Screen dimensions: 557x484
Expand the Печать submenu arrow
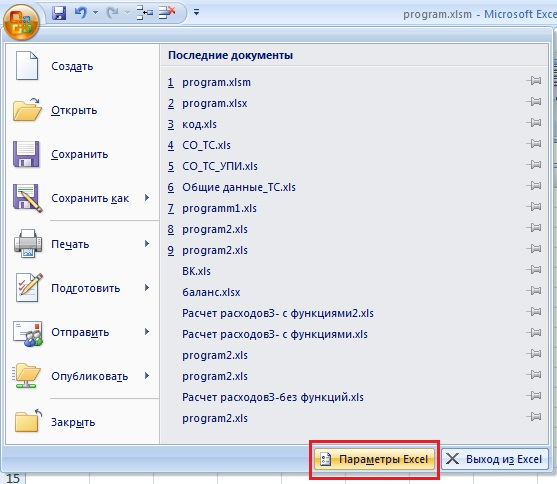(x=147, y=244)
